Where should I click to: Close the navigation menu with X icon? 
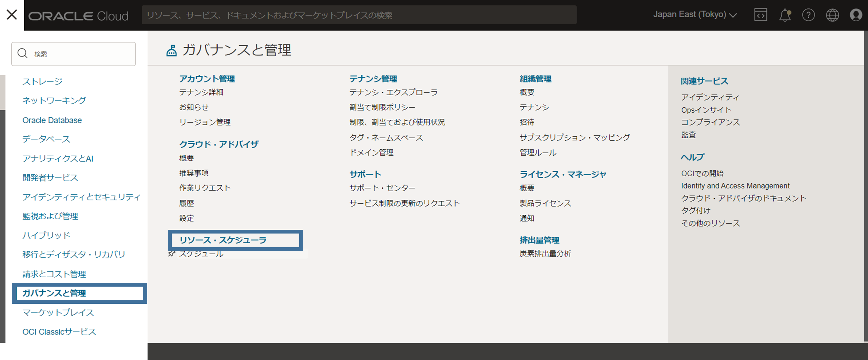click(x=12, y=15)
